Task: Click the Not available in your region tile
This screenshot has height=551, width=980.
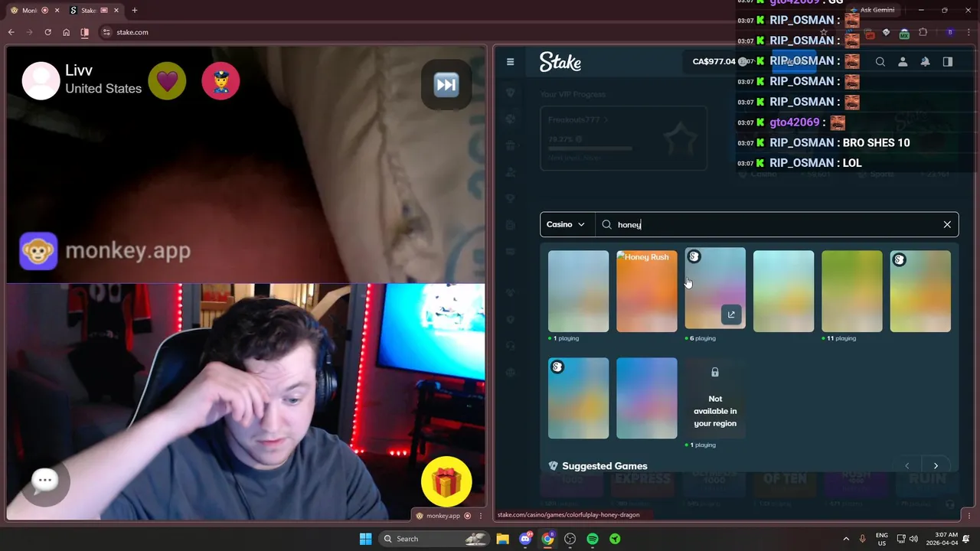Action: click(x=715, y=399)
